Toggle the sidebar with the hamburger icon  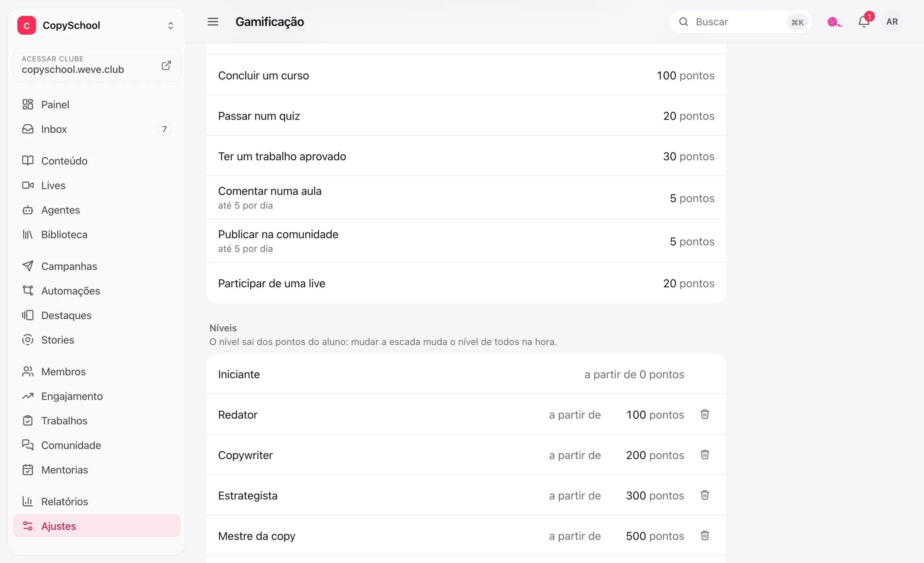click(213, 22)
